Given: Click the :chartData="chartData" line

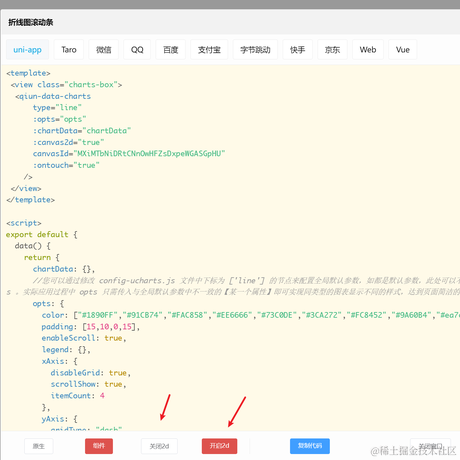Looking at the screenshot, I should [x=82, y=131].
